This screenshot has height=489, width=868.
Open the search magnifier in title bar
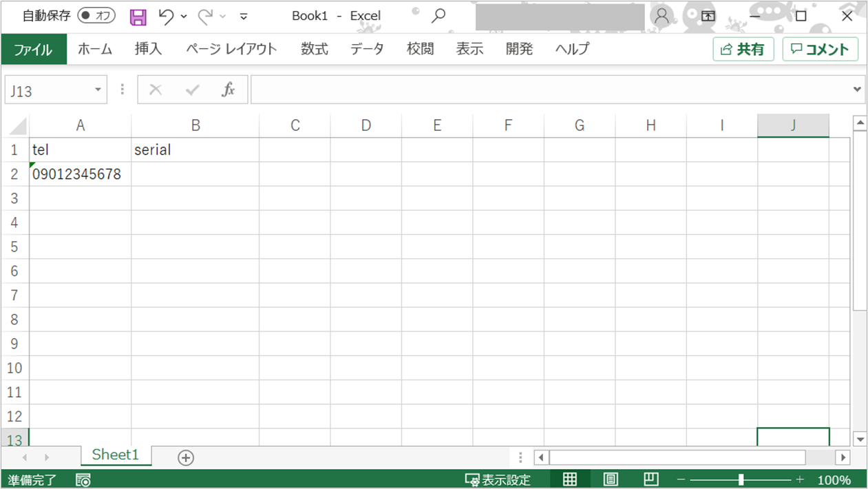coord(438,16)
